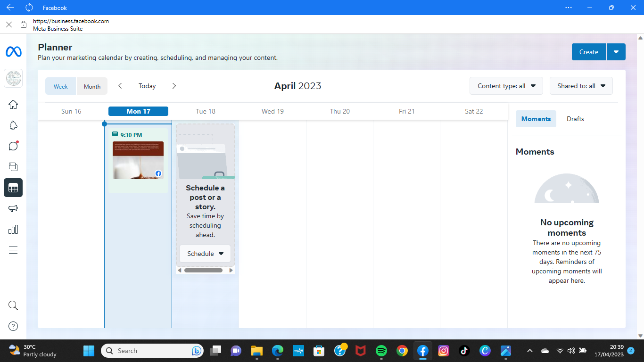The height and width of the screenshot is (362, 644).
Task: Open the Help question mark icon
Action: pos(13,326)
